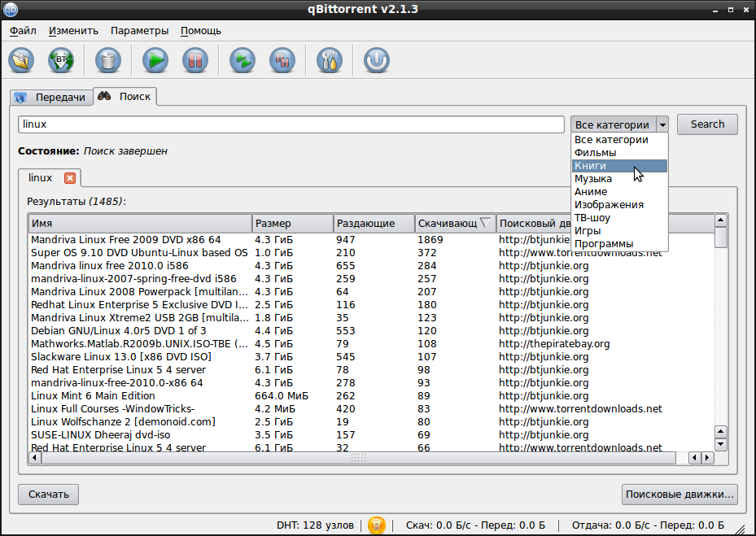The width and height of the screenshot is (756, 536).
Task: Choose Игры in the category dropdown
Action: point(619,231)
